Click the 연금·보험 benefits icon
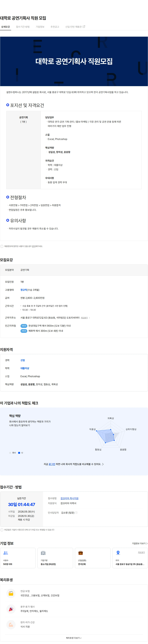 pyautogui.click(x=11, y=593)
